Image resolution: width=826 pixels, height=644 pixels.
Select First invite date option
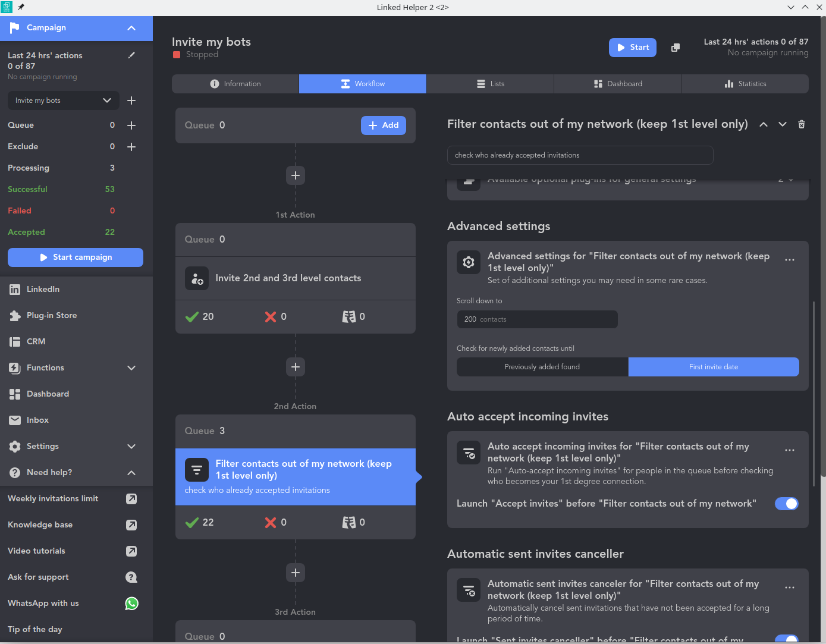[x=714, y=367]
